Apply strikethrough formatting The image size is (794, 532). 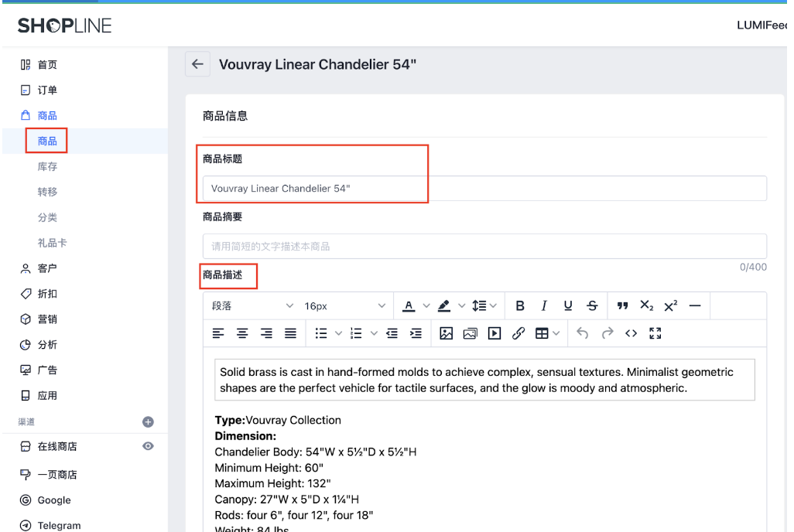[592, 306]
